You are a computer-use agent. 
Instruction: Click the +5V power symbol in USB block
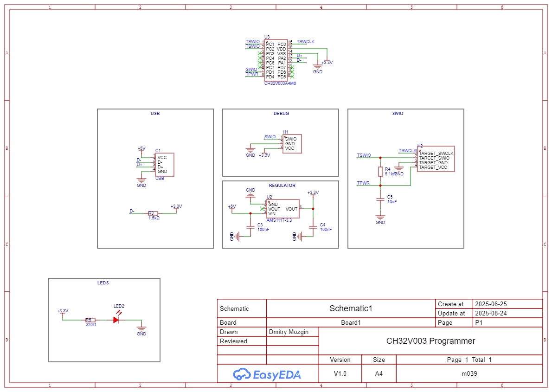pos(141,150)
